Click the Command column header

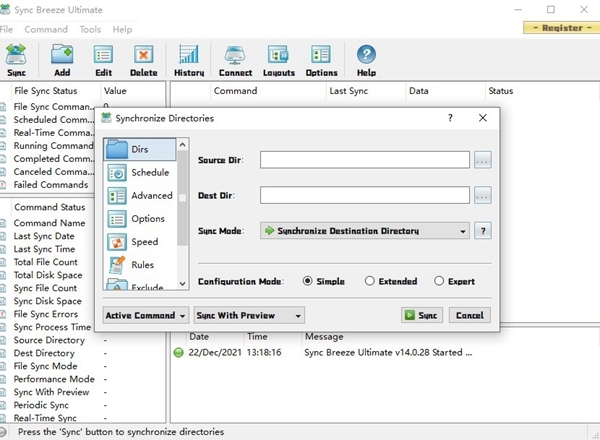[x=268, y=91]
